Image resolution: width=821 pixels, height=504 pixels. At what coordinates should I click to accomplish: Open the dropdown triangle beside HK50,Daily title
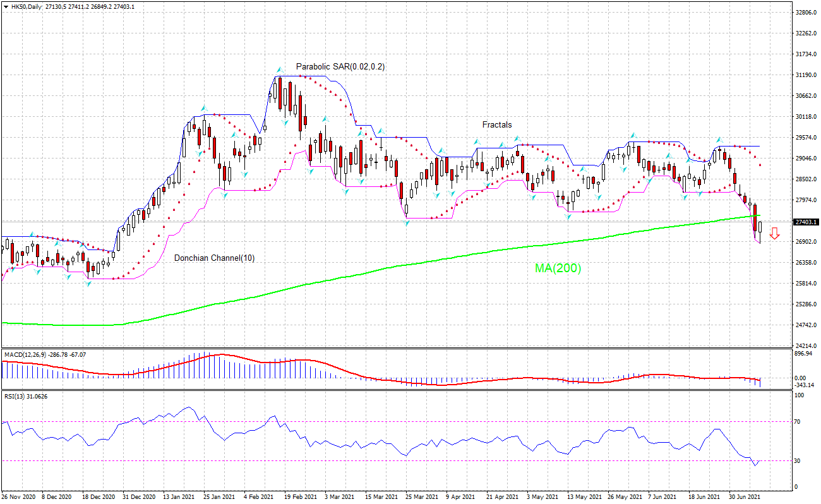(x=6, y=6)
